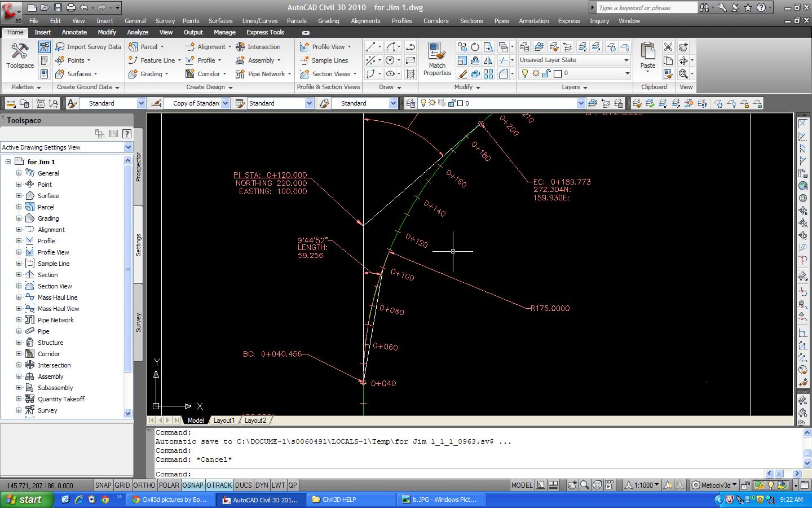Image resolution: width=812 pixels, height=508 pixels.
Task: Open the Unsaved Layer State dropdown
Action: 574,60
